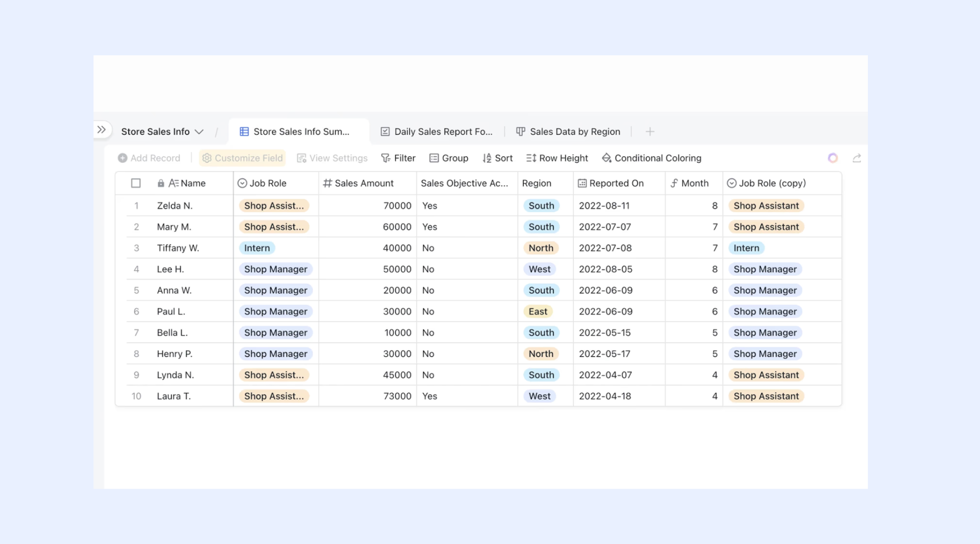Expand the sidebar with double-chevron icon
This screenshot has height=544, width=980.
(x=102, y=130)
